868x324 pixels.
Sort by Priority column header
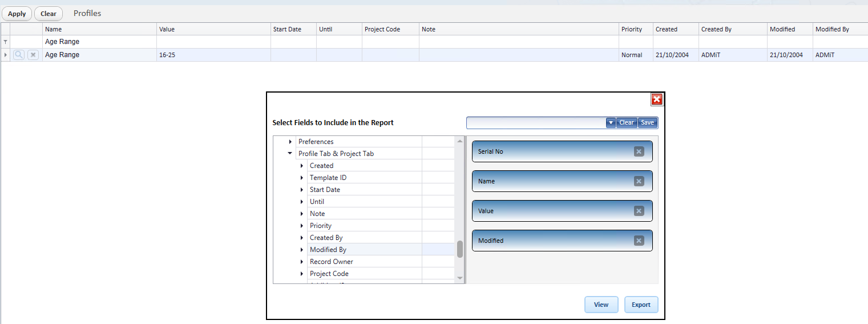point(636,29)
